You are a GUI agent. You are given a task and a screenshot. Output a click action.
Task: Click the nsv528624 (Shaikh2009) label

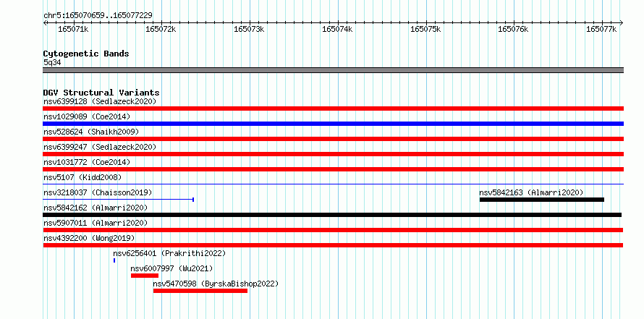click(91, 132)
